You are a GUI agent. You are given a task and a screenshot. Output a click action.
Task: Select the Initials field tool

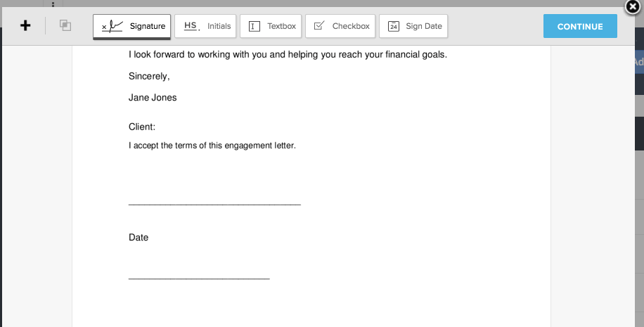[x=205, y=26]
